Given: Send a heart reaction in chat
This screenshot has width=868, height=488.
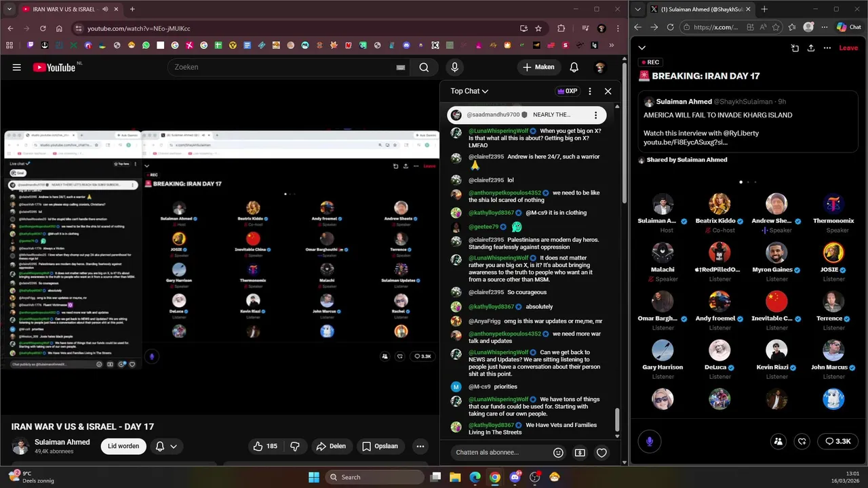Looking at the screenshot, I should pos(601,452).
